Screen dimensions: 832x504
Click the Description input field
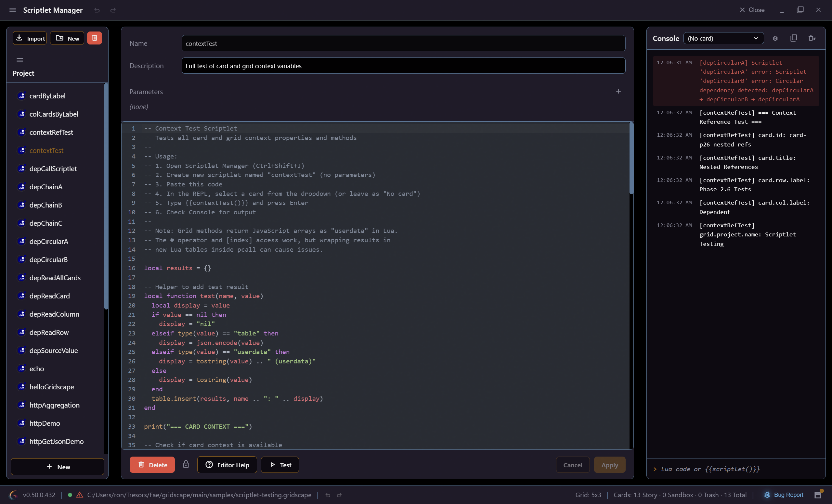tap(403, 66)
